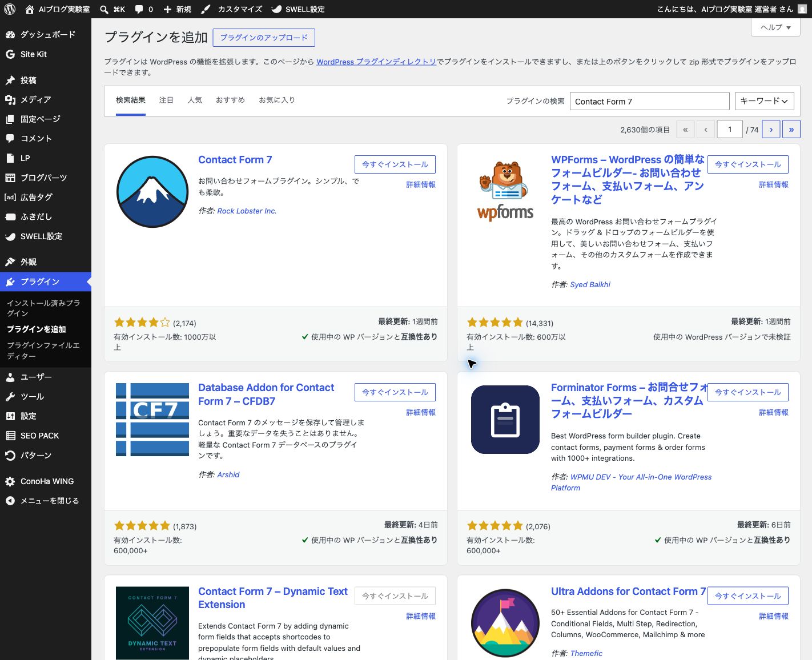The height and width of the screenshot is (660, 812).
Task: Open the WordPress logo menu
Action: (9, 9)
